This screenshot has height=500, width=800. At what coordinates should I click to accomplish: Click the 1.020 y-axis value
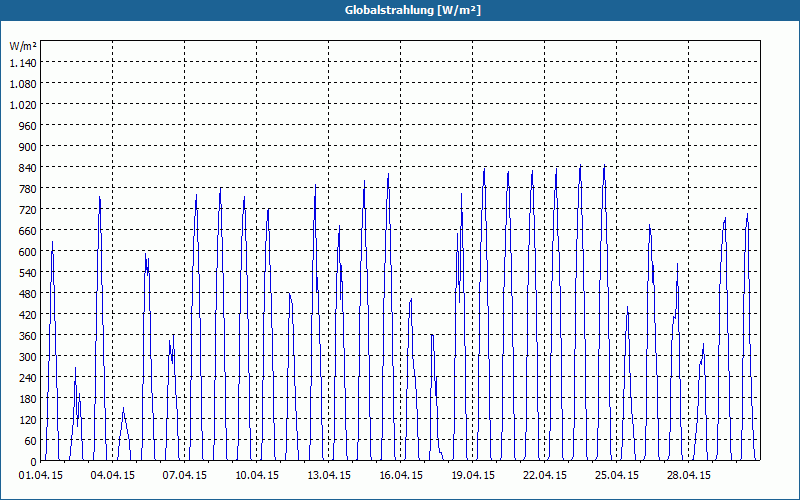point(23,105)
